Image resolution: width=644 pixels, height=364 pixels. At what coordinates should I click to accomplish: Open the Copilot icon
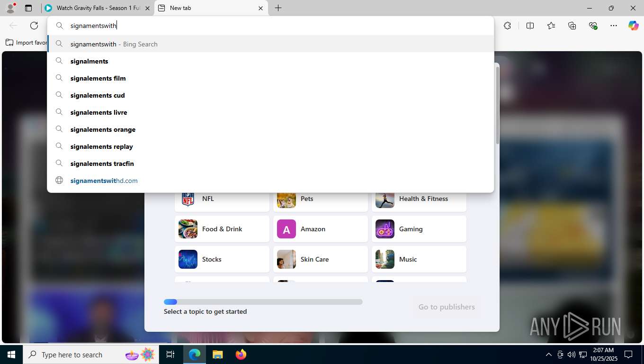(634, 26)
